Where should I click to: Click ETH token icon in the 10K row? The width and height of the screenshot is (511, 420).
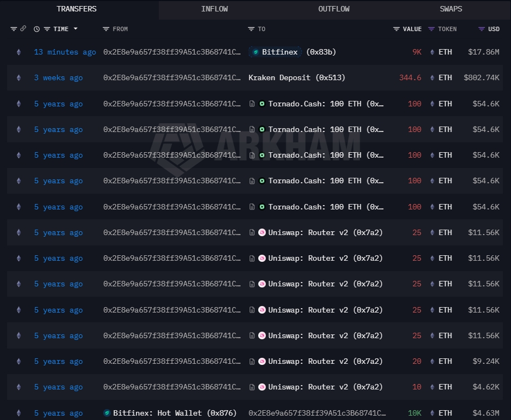(432, 413)
